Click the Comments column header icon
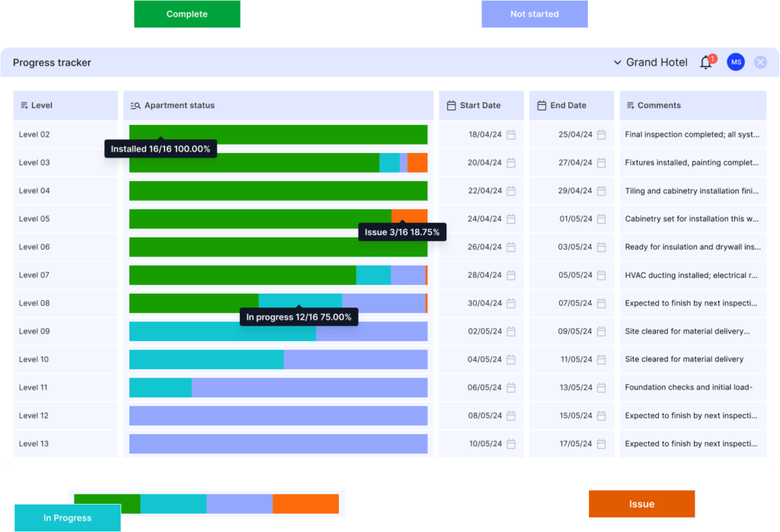 click(x=630, y=105)
